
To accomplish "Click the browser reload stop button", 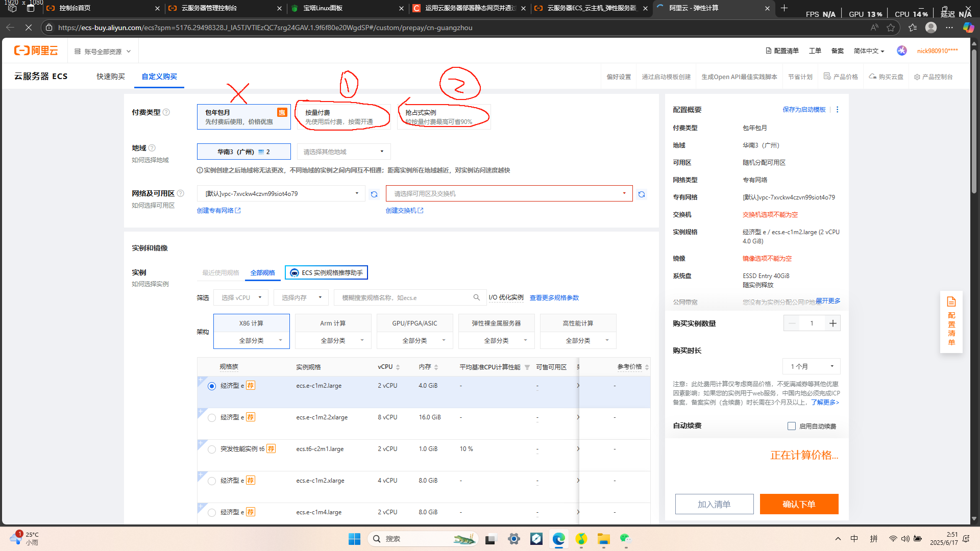I will (29, 28).
